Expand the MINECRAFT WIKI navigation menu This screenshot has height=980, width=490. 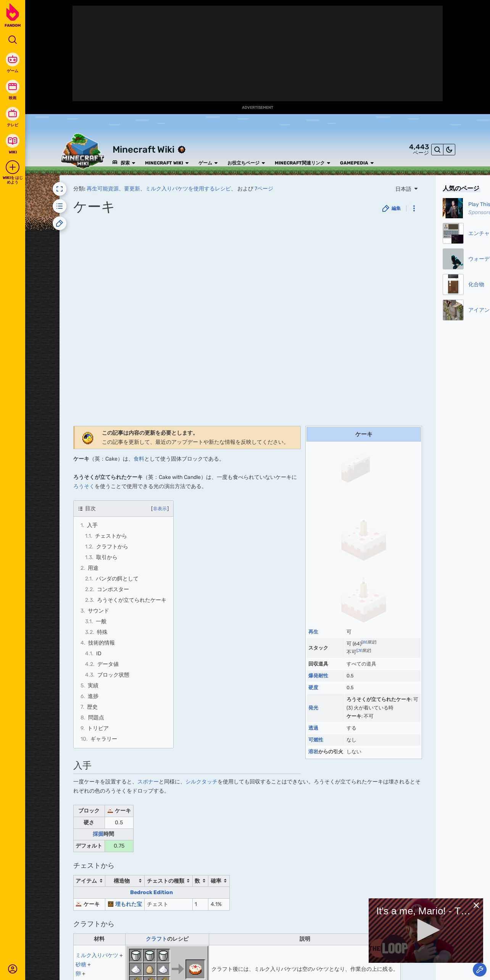167,163
